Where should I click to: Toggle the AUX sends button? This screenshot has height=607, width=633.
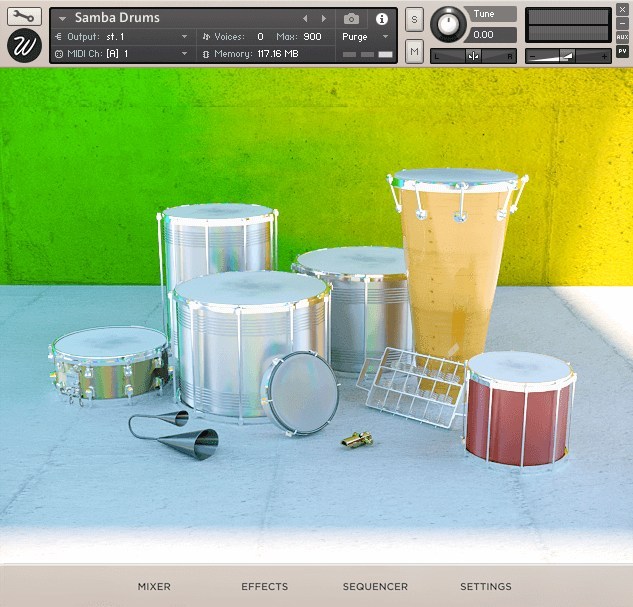(622, 36)
